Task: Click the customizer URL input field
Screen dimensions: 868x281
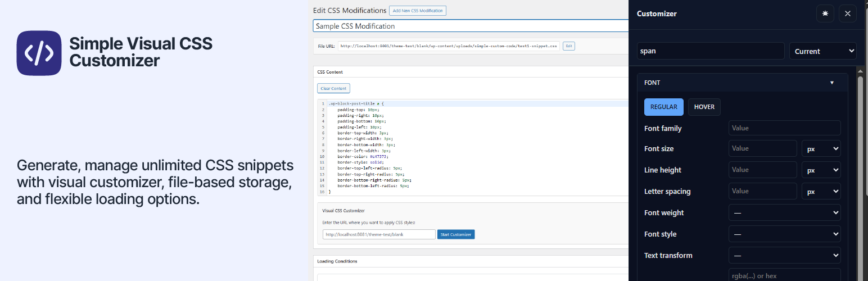Action: click(x=379, y=234)
